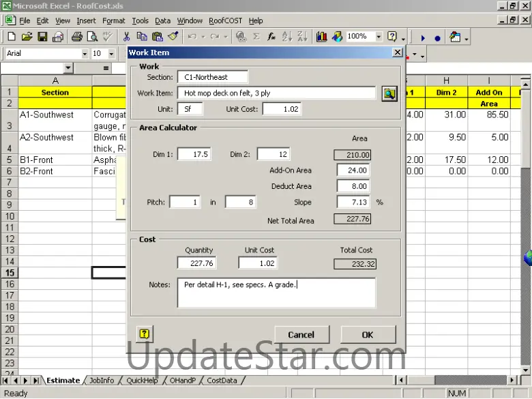The image size is (532, 399).
Task: Select column H header
Action: click(x=447, y=80)
